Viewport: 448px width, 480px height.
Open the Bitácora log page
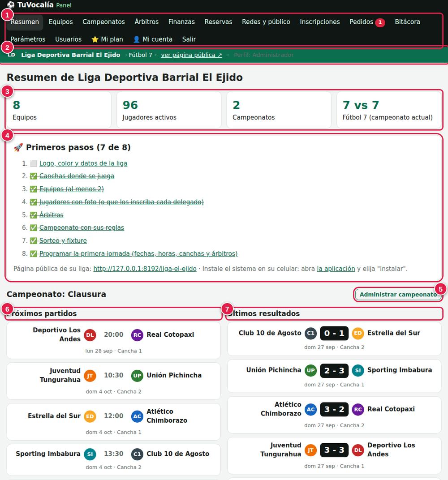(407, 22)
